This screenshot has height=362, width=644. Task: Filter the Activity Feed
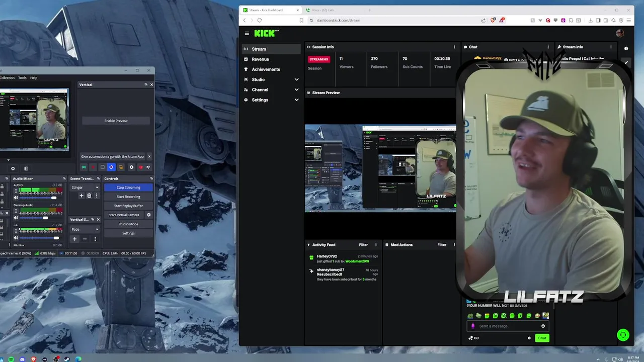pyautogui.click(x=363, y=245)
